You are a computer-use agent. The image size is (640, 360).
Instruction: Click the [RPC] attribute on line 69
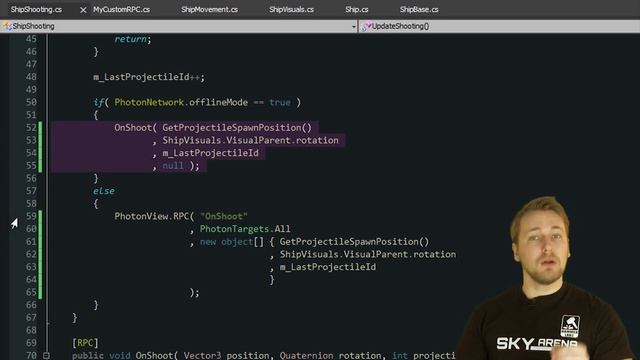tap(85, 342)
